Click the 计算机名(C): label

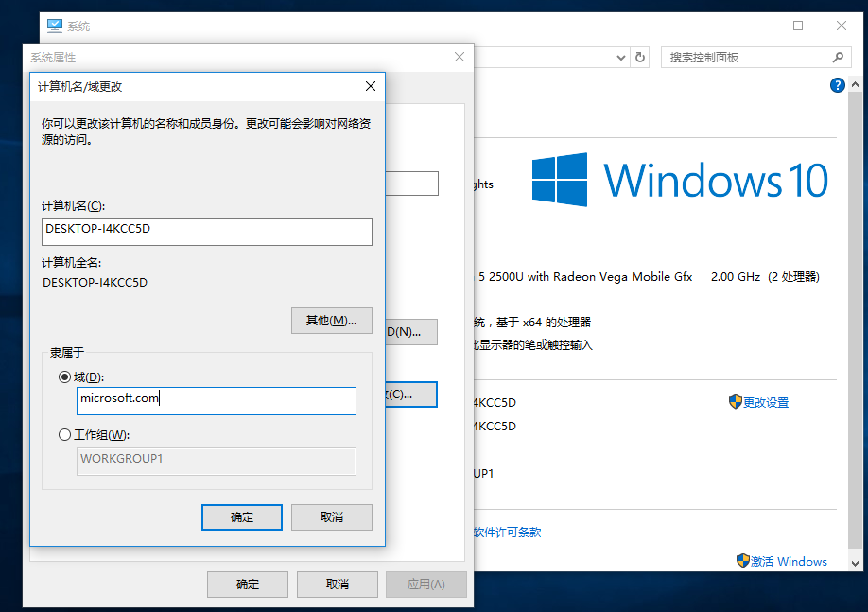(x=73, y=206)
